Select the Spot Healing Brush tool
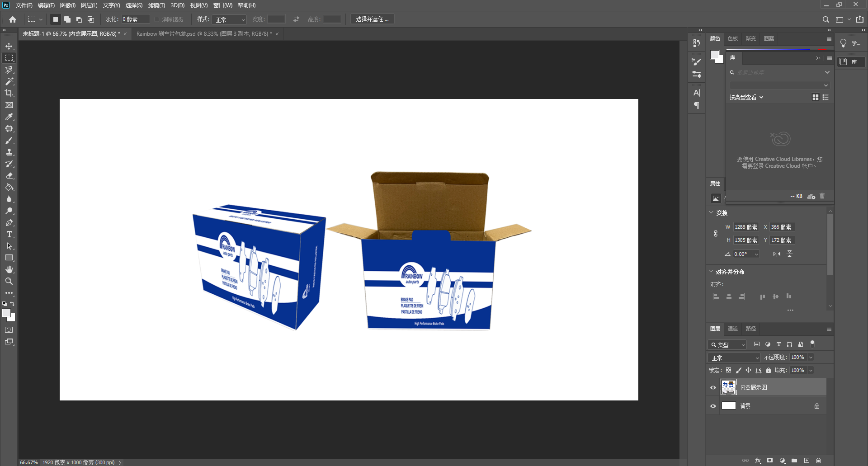The width and height of the screenshot is (868, 466). point(9,128)
